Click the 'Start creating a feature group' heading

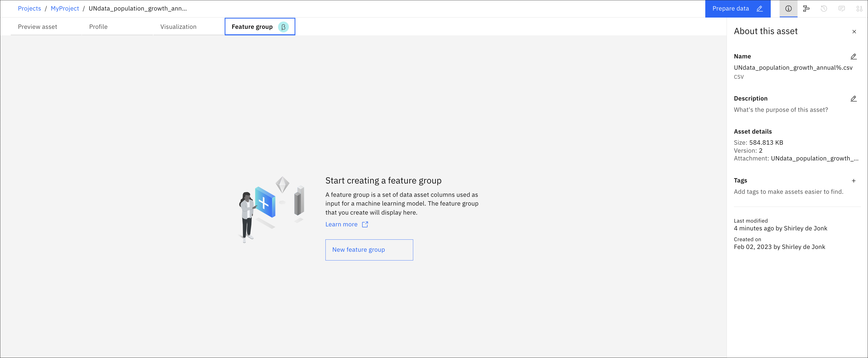tap(383, 181)
